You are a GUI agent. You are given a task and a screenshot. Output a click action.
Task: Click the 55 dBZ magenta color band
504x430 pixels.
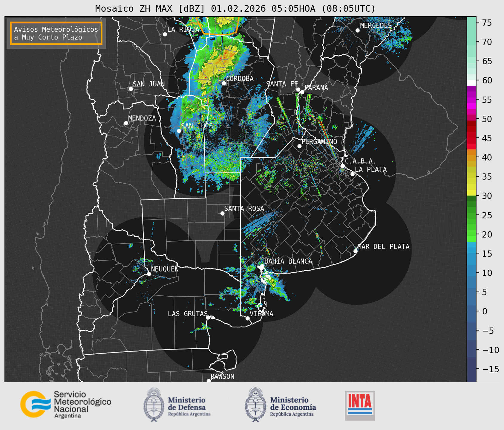click(471, 100)
